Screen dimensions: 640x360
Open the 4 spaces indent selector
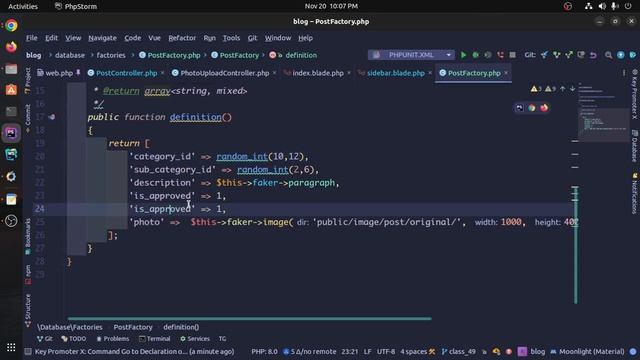pos(413,351)
